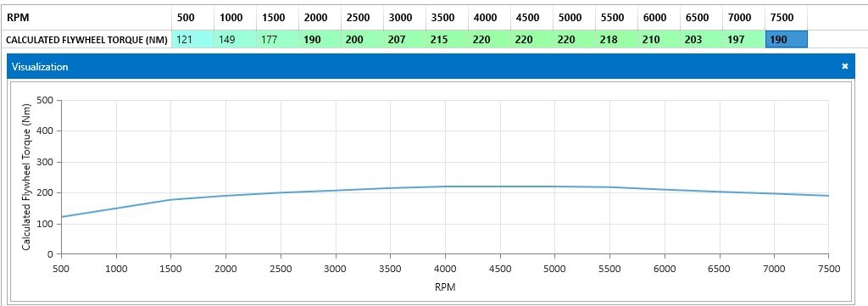Select the 6000 RPM column header
This screenshot has width=868, height=306.
[659, 18]
